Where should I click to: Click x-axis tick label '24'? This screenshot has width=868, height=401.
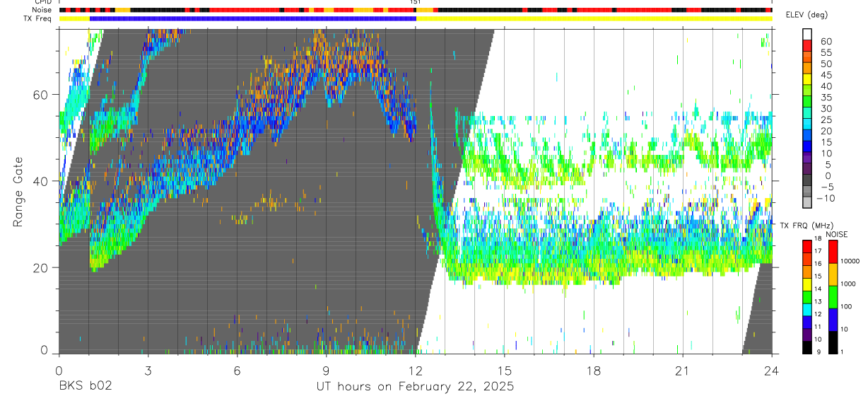[772, 371]
